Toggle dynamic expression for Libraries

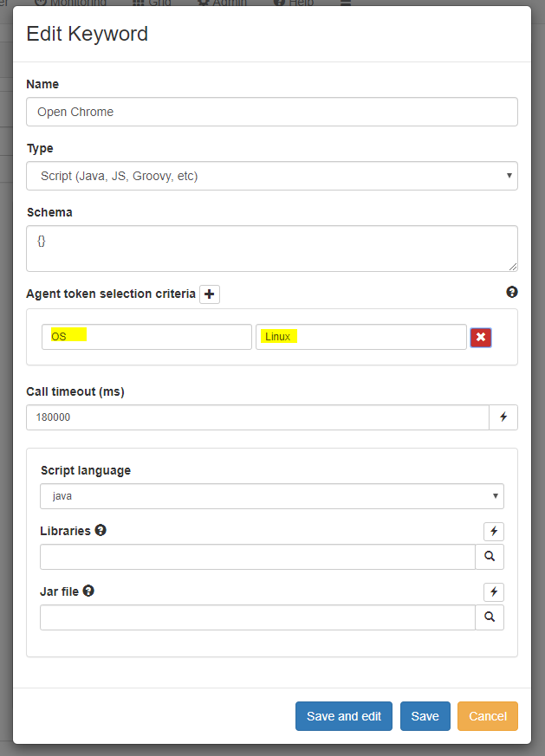point(494,532)
